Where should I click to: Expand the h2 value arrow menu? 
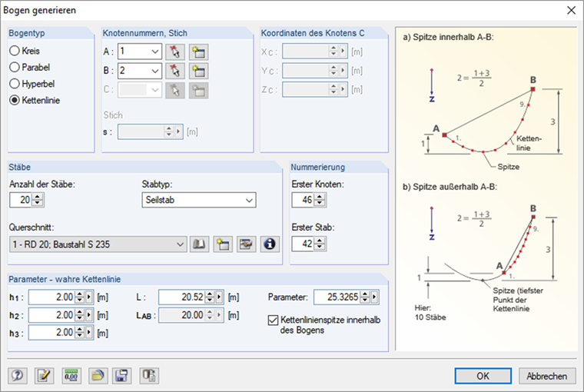tap(89, 315)
